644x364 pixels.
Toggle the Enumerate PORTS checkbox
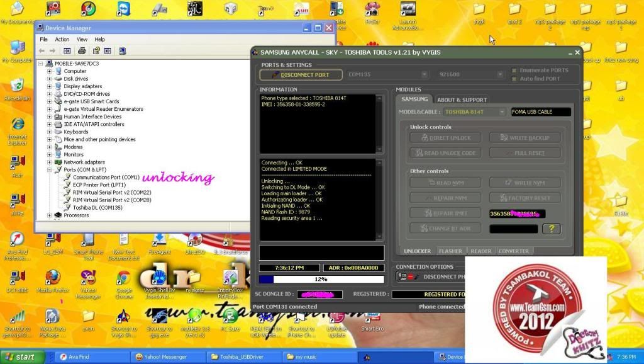click(x=514, y=71)
